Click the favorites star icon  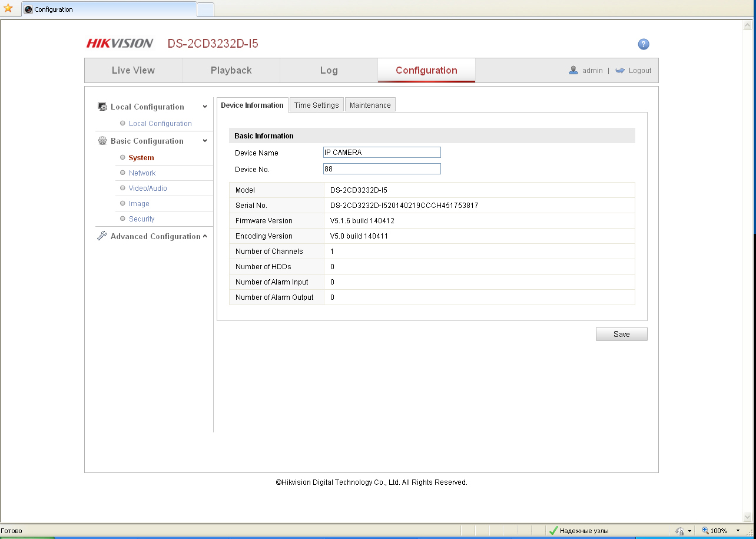8,8
